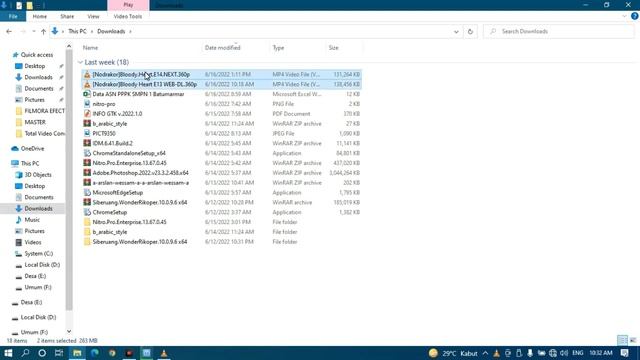Click Downloads in the address breadcrumb

coord(111,31)
